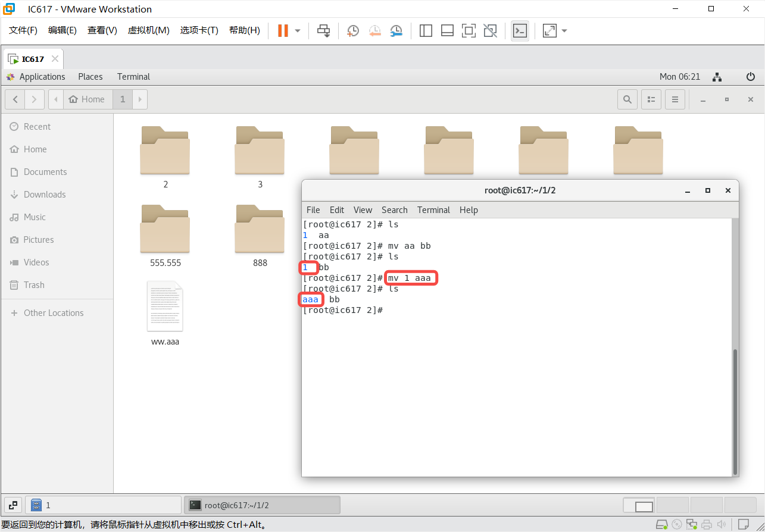Open the terminal window's Edit menu
Viewport: 765px width, 532px height.
(337, 210)
